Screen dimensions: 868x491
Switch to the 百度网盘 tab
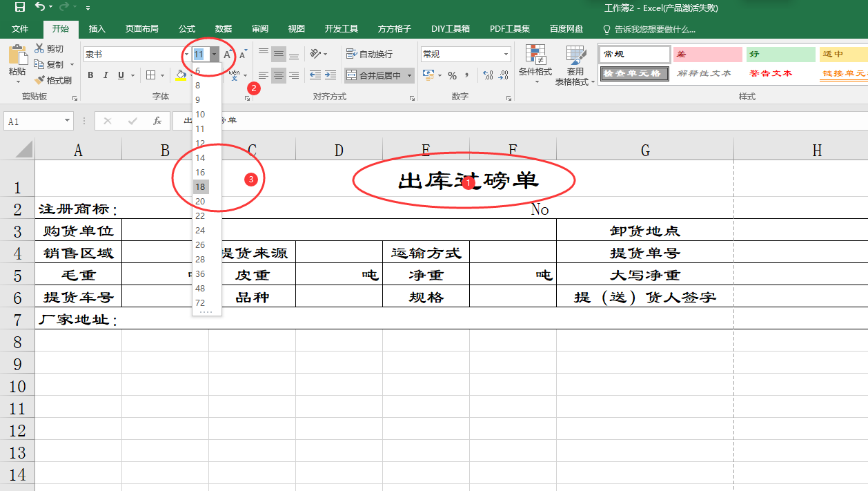tap(566, 29)
